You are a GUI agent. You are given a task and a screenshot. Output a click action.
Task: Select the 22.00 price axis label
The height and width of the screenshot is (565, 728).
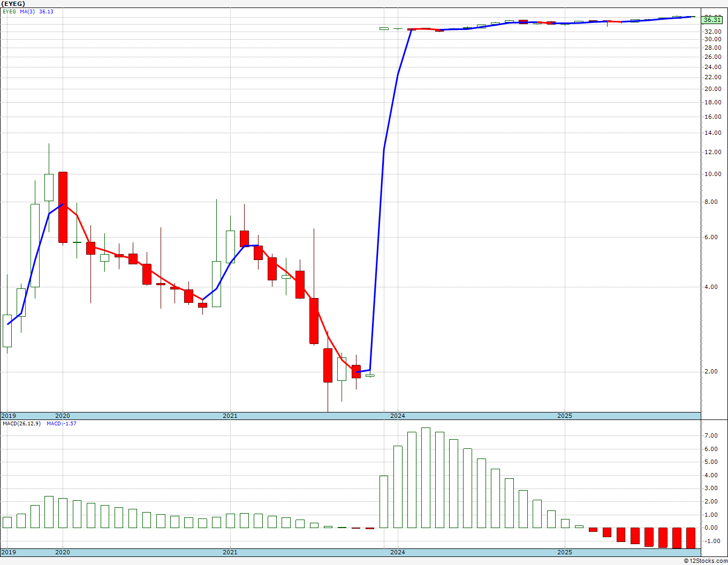click(x=712, y=77)
